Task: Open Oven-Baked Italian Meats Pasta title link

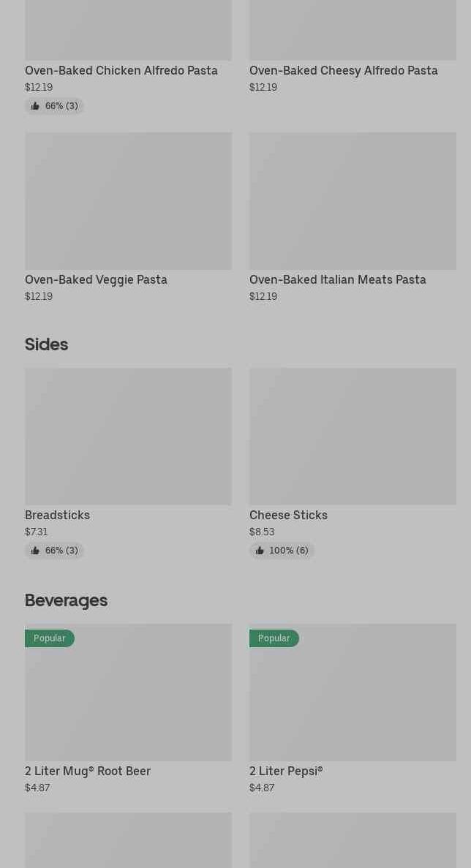Action: [337, 280]
